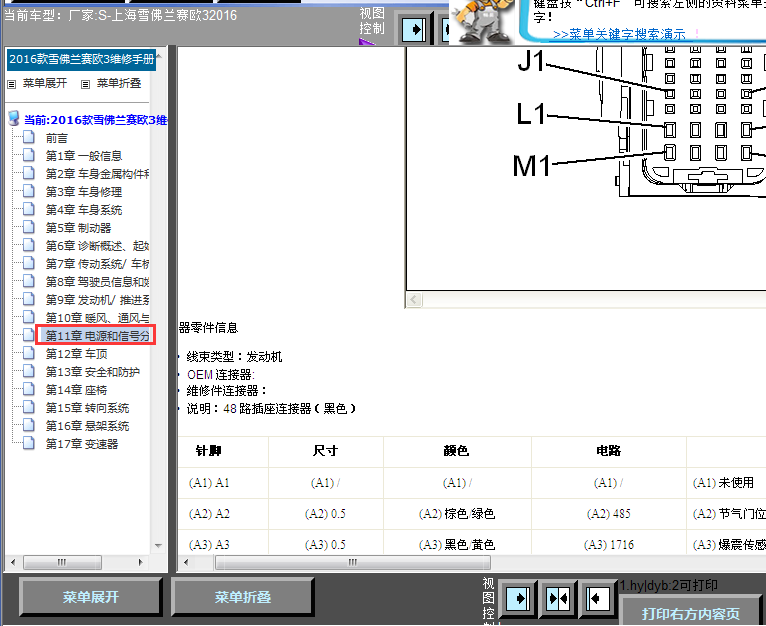
Task: Open 第13章 安全和防护 chapter
Action: 93,372
